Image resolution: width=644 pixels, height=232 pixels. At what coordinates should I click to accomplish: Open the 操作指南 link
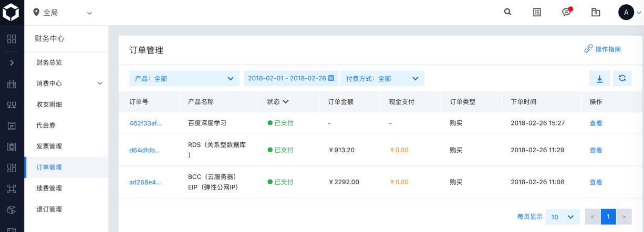tap(603, 49)
